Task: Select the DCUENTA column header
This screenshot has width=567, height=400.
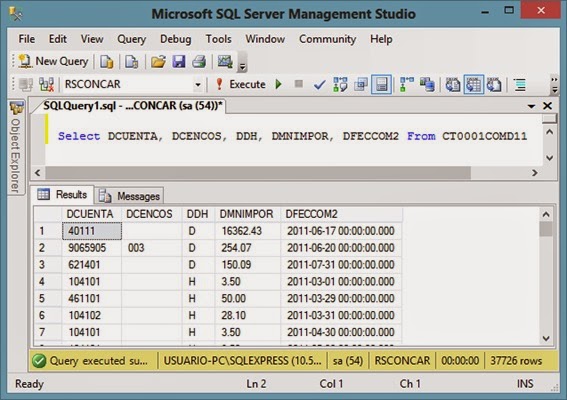Action: pyautogui.click(x=92, y=214)
